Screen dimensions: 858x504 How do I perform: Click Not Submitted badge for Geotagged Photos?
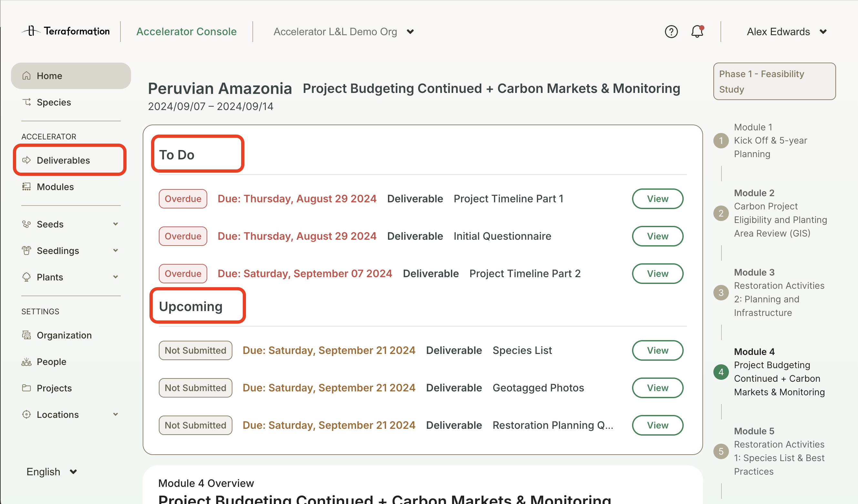195,388
